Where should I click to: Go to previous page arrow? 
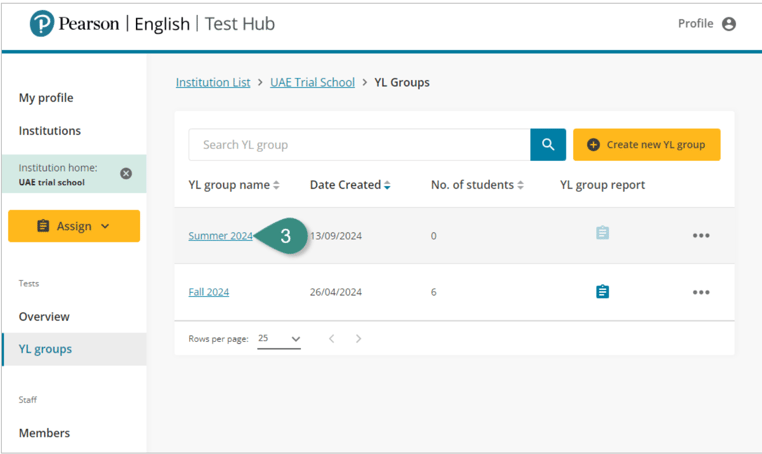pos(332,339)
